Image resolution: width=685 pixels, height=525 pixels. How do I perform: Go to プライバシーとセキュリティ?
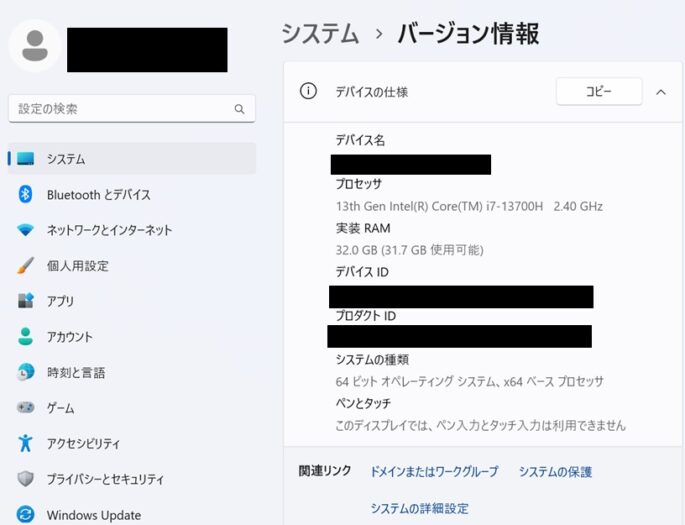[132, 479]
